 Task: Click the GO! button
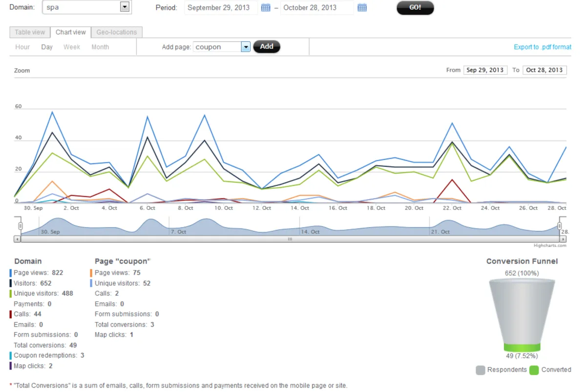(x=415, y=8)
